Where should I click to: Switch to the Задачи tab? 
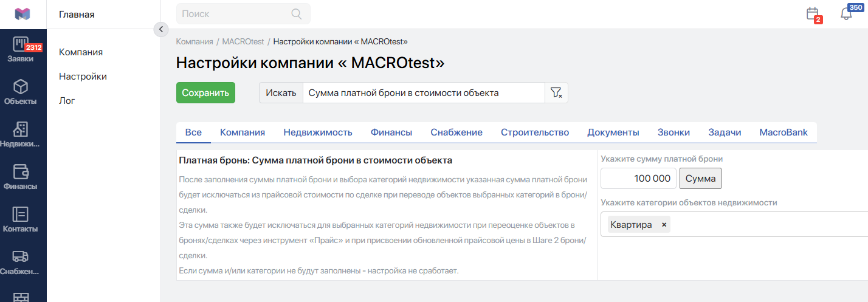725,132
